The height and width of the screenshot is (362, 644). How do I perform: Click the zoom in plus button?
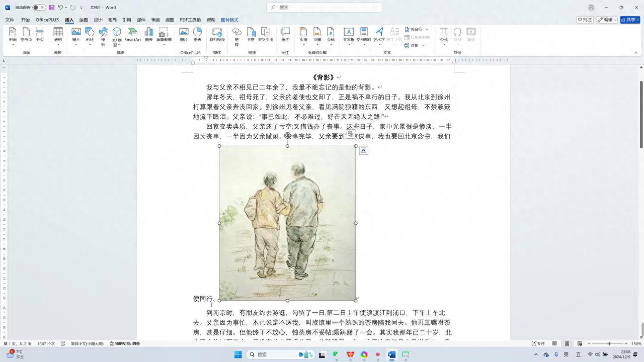coord(626,343)
